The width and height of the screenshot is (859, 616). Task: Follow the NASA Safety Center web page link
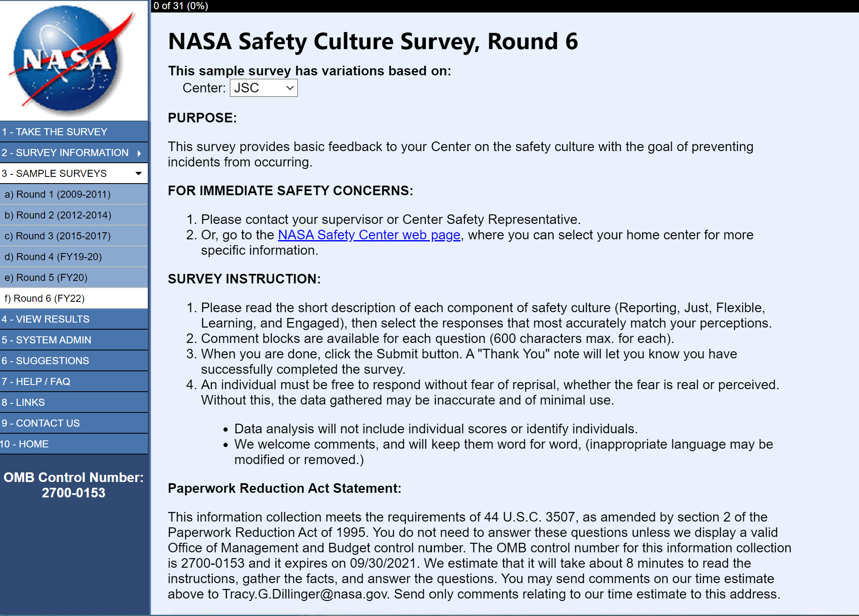click(369, 235)
